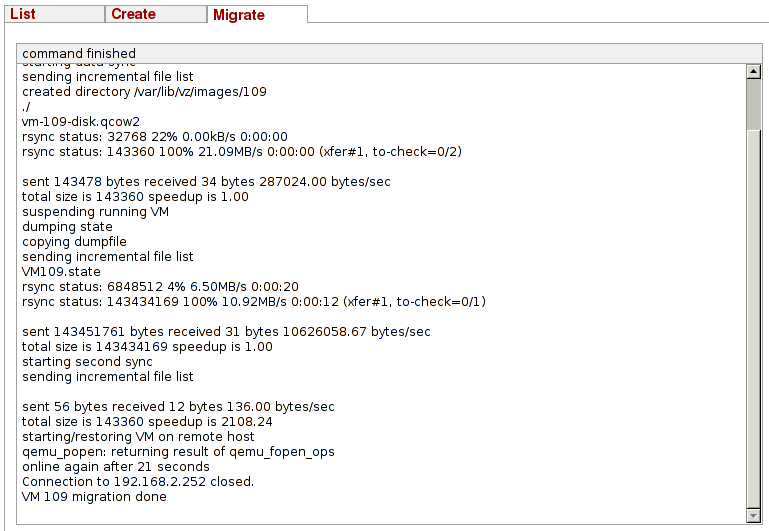Click the scrollbar up arrow

click(x=753, y=72)
